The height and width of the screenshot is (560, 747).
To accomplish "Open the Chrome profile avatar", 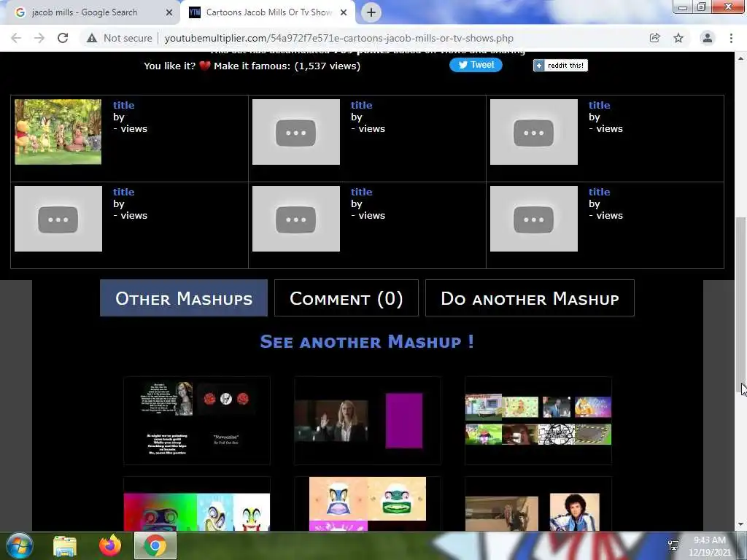I will pos(708,38).
